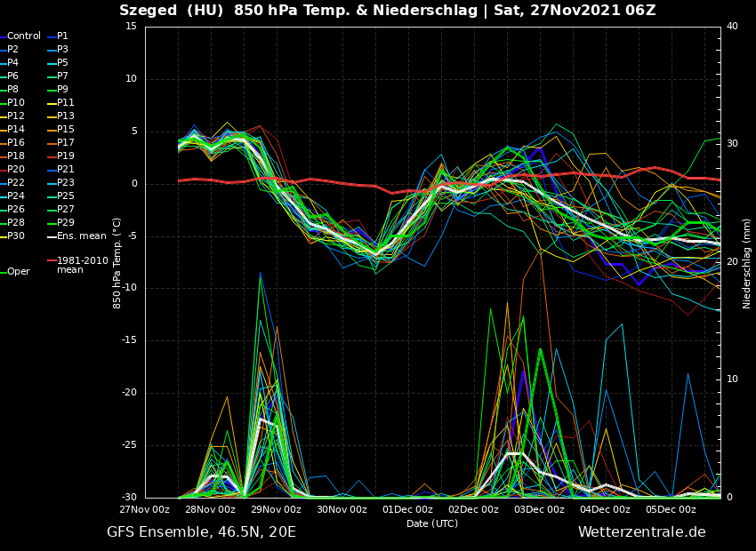Click the 05Dec 00z date tick label
The height and width of the screenshot is (551, 756).
click(x=671, y=510)
